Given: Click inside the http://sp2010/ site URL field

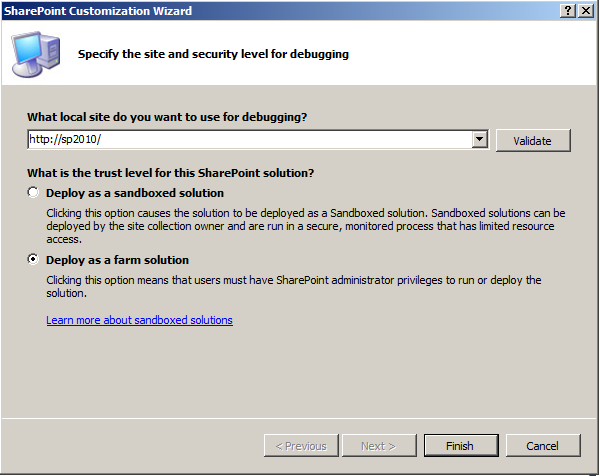Looking at the screenshot, I should [250, 139].
